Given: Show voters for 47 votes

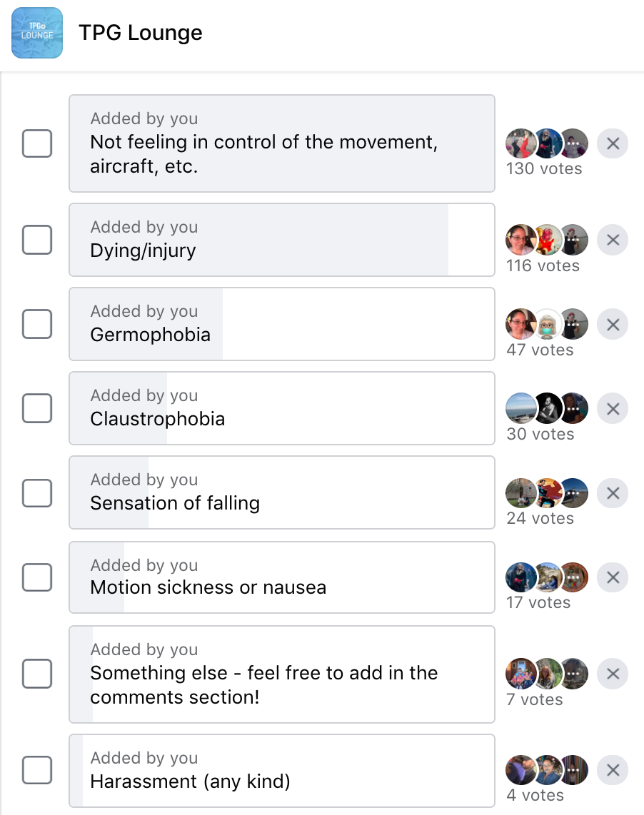Looking at the screenshot, I should click(540, 350).
